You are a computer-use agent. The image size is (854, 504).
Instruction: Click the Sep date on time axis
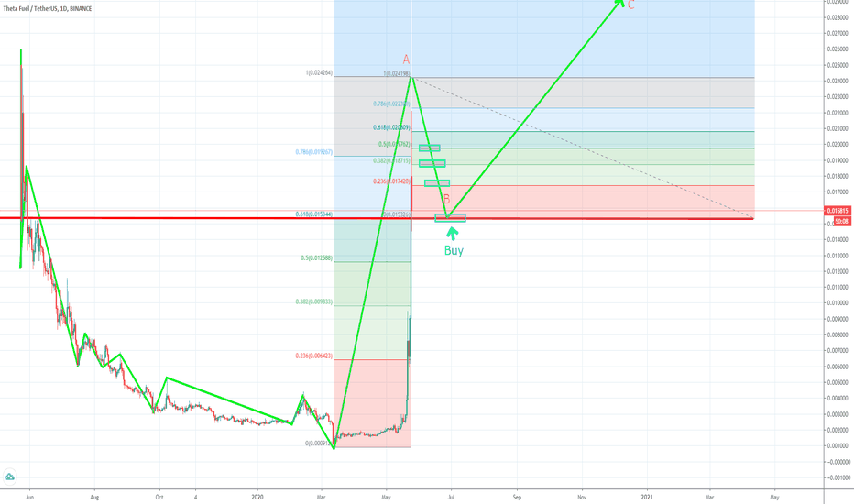(517, 497)
